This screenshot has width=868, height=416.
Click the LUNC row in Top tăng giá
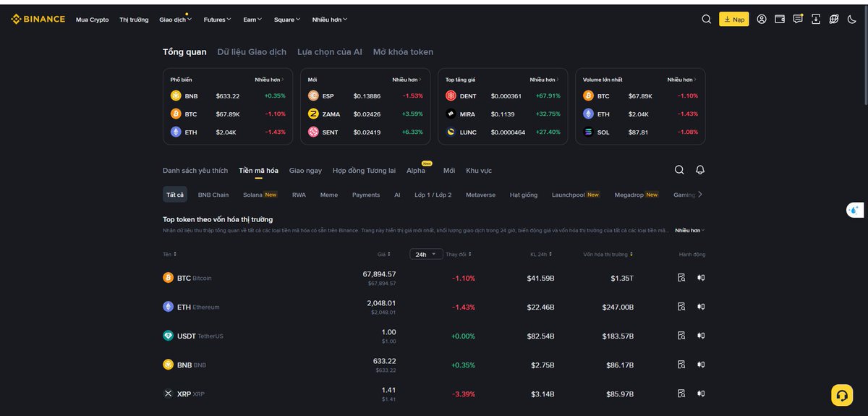pos(503,132)
